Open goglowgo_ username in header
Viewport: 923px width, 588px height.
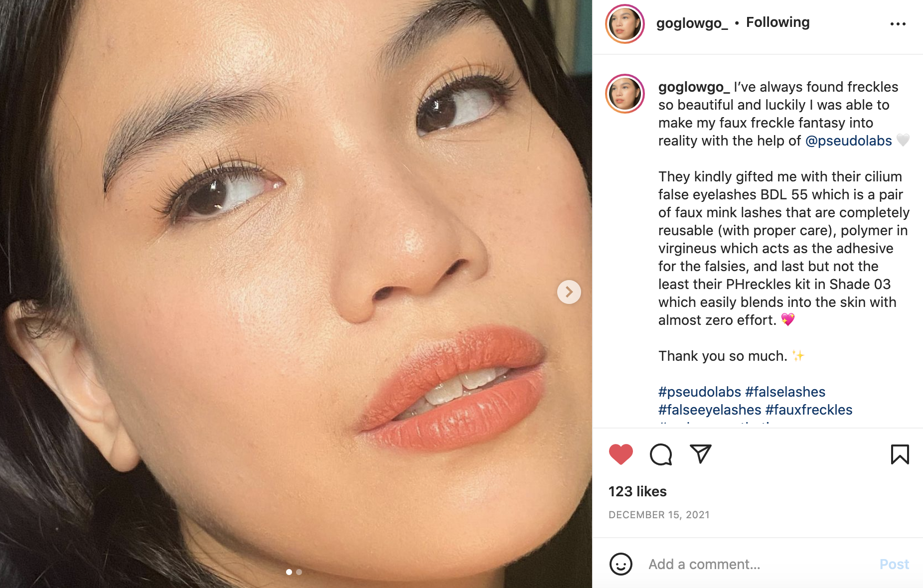pyautogui.click(x=692, y=23)
